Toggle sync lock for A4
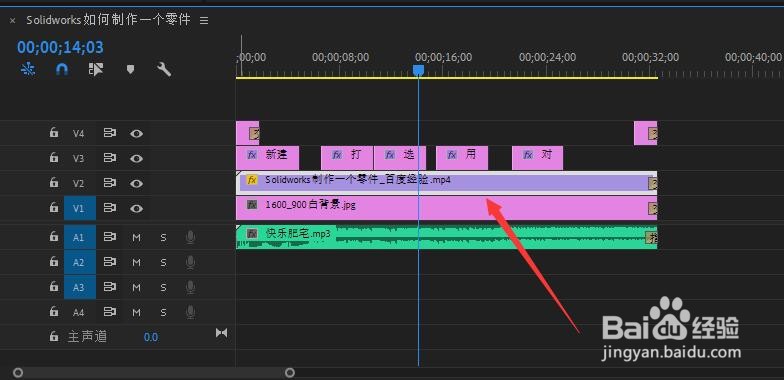Image resolution: width=784 pixels, height=380 pixels. 110,312
